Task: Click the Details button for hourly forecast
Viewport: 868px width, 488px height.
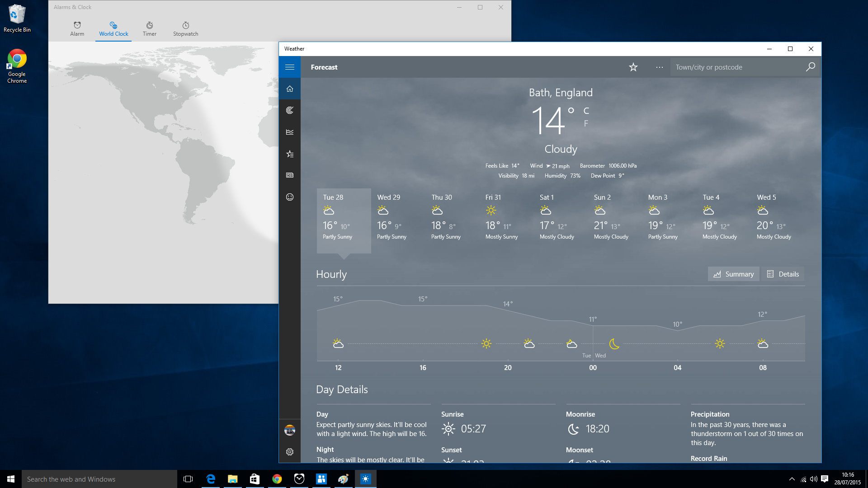Action: click(783, 273)
